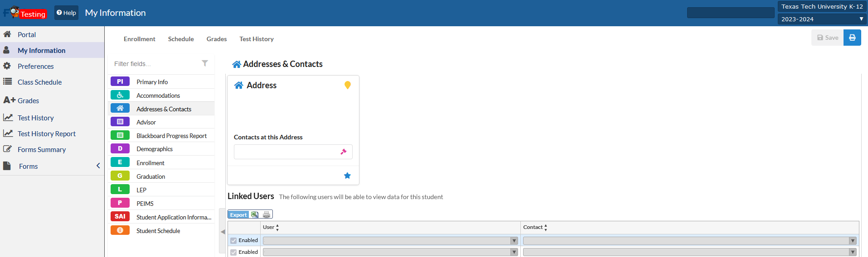Collapse the Forms sidebar section chevron
Screen dimensions: 868x257
click(x=98, y=166)
